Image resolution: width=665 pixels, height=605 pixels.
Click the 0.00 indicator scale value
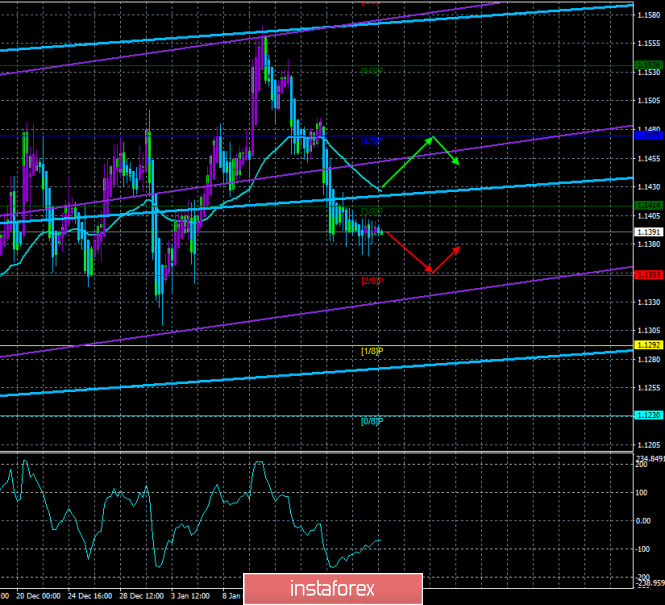(645, 521)
